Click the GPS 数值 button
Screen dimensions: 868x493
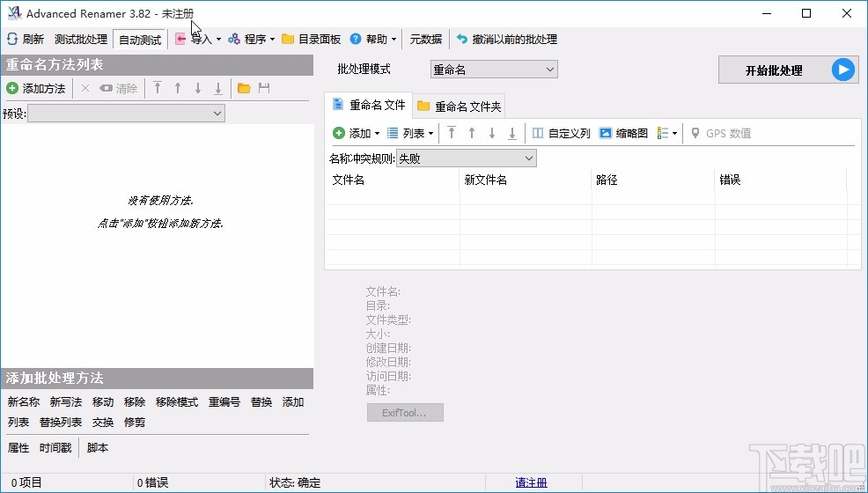[x=721, y=133]
